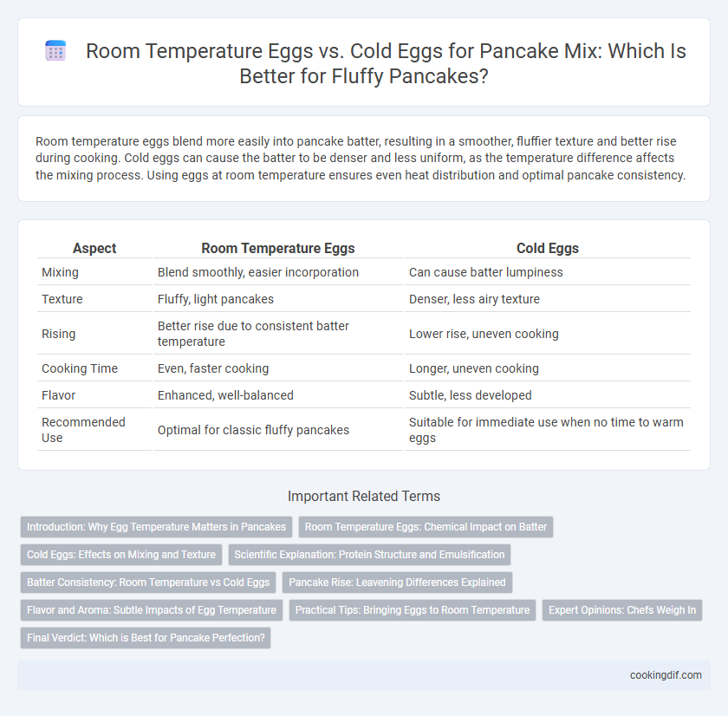Select 'Cold Eggs: Effects on Mixing and Texture' tag
The height and width of the screenshot is (716, 728).
pos(121,555)
